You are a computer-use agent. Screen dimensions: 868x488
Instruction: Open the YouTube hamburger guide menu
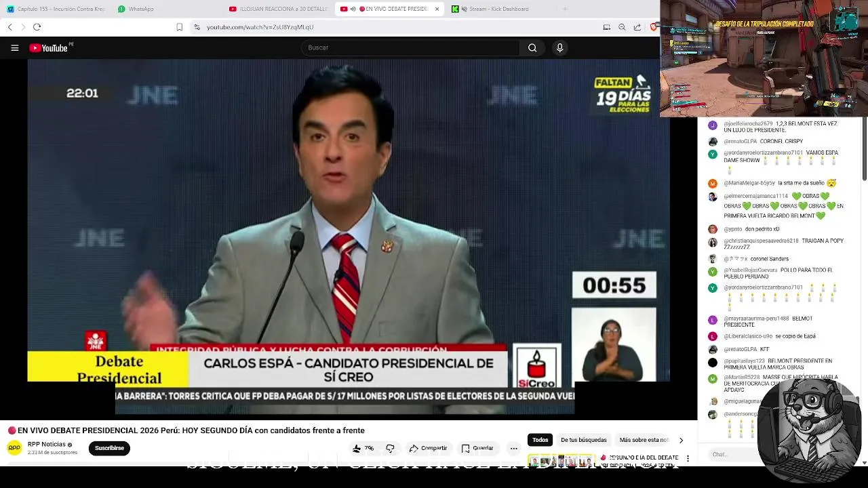point(14,47)
